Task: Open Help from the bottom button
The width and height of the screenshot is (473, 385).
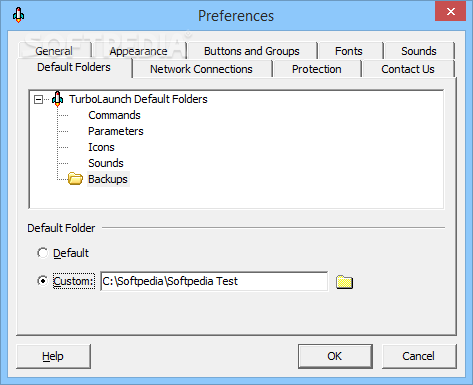Action: [x=53, y=356]
